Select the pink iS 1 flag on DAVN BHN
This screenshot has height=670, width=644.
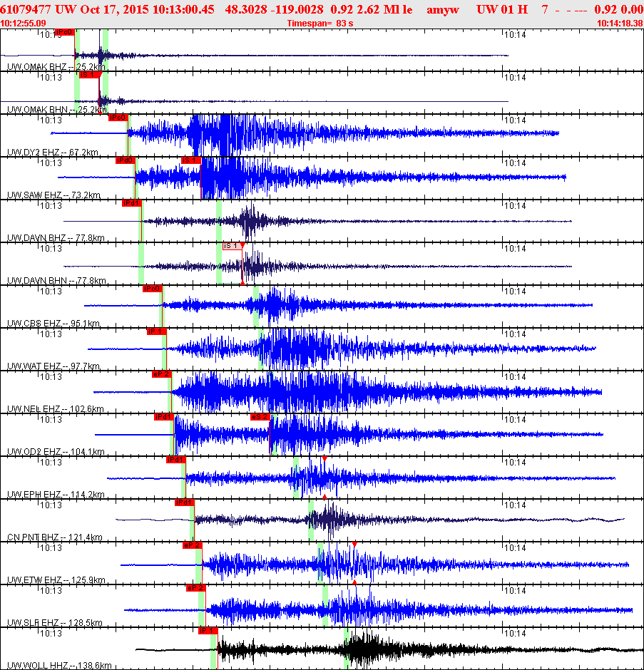[232, 246]
